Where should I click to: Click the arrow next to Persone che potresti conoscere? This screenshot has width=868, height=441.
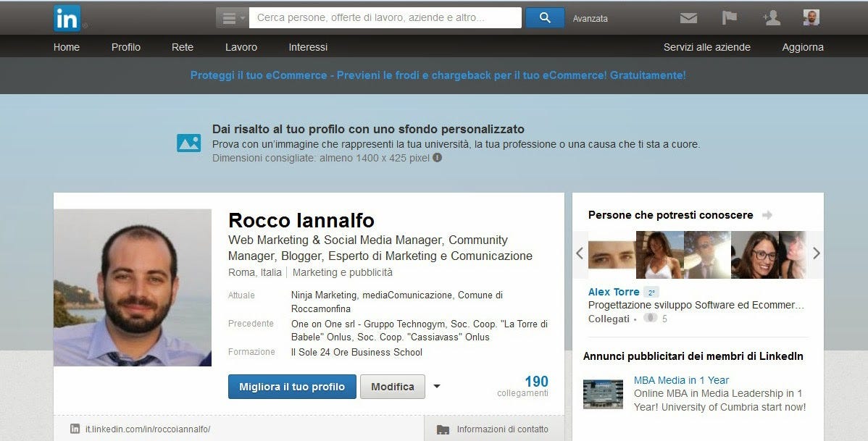coord(767,214)
